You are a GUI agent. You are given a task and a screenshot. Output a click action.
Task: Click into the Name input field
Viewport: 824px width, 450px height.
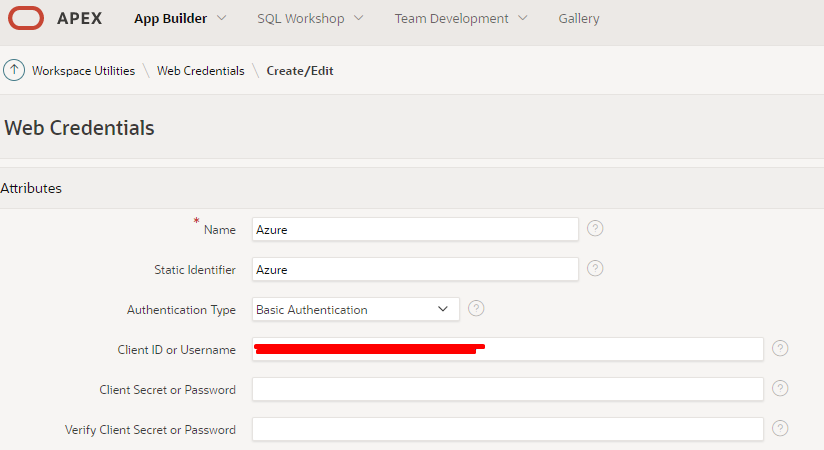pyautogui.click(x=415, y=229)
